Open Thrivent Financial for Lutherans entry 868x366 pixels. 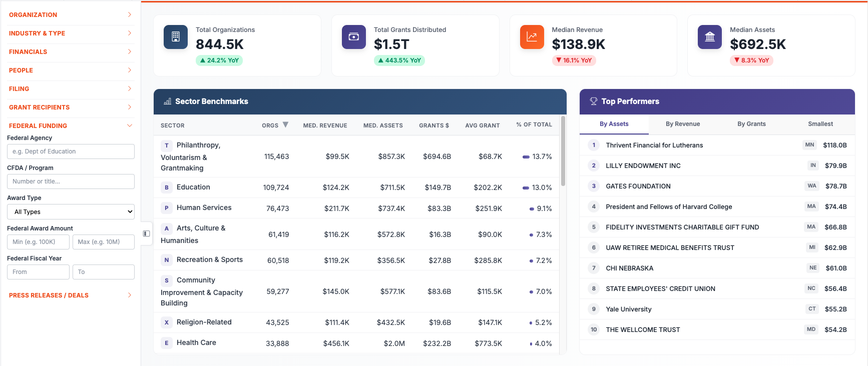tap(654, 145)
